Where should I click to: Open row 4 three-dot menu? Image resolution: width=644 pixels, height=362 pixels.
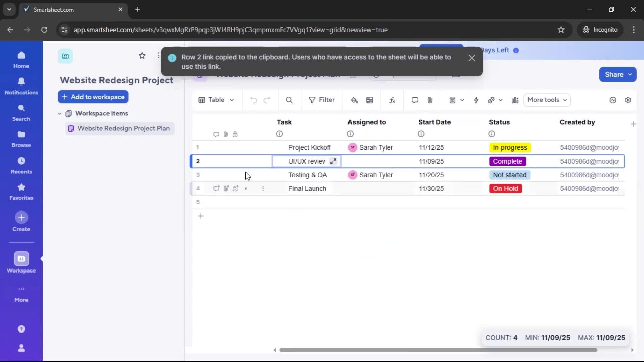[x=263, y=189]
